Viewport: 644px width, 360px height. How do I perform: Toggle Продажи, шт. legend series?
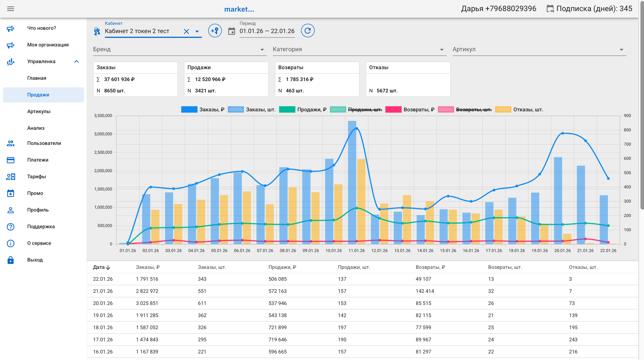[365, 110]
